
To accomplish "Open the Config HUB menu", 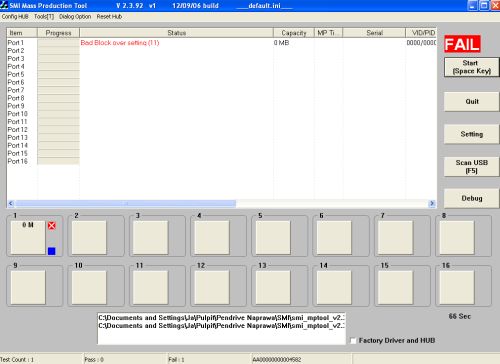I will pyautogui.click(x=15, y=16).
